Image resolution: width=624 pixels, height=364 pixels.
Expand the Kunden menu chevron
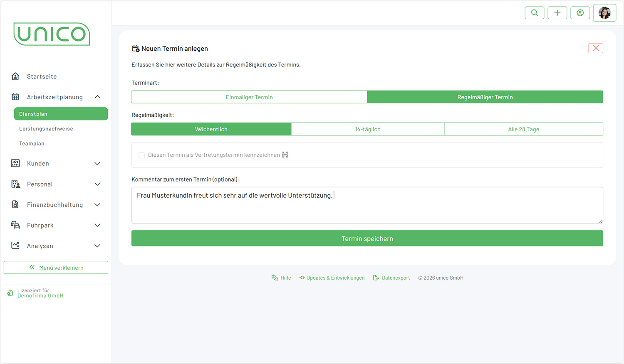coord(97,164)
